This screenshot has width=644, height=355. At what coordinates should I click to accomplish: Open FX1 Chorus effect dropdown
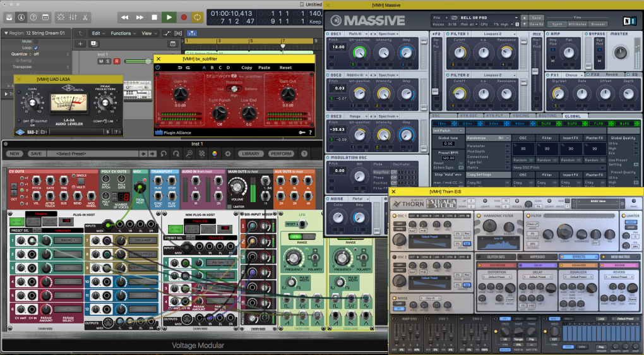click(x=574, y=75)
